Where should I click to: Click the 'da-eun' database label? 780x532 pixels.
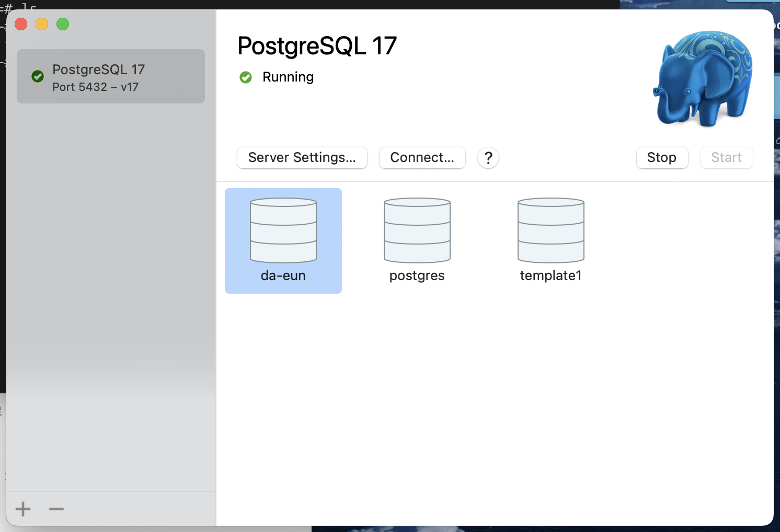click(283, 275)
